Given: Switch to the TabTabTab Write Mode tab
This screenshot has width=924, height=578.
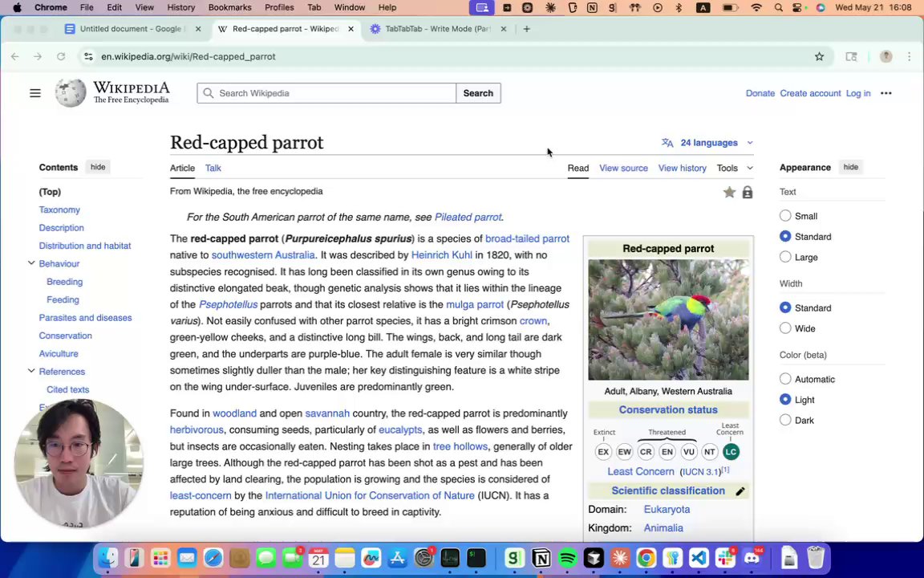Looking at the screenshot, I should click(437, 29).
